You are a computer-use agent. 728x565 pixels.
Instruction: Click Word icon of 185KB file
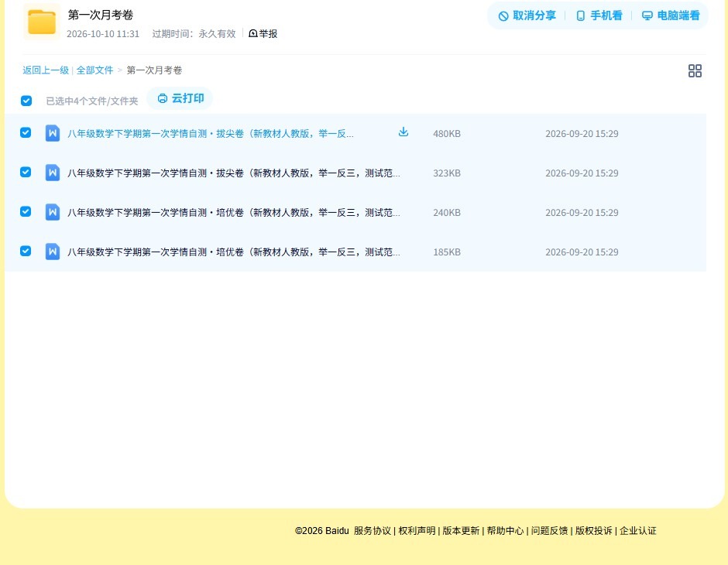pos(53,252)
